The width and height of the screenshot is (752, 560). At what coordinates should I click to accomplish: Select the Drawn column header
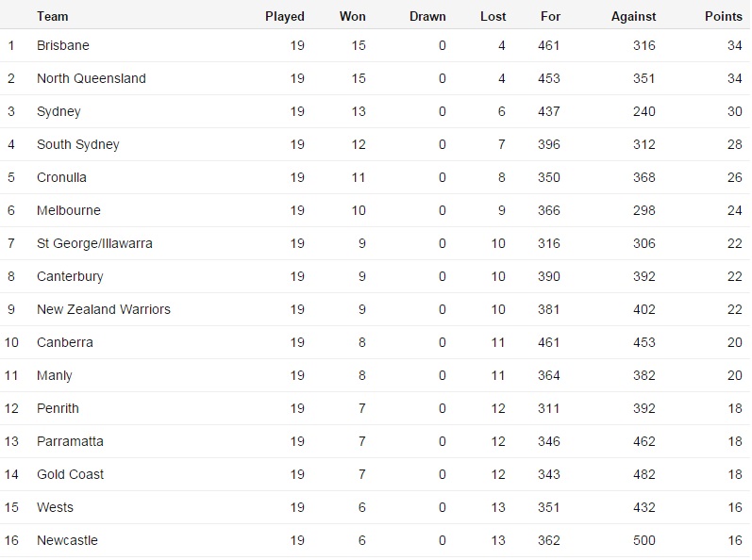(x=427, y=16)
